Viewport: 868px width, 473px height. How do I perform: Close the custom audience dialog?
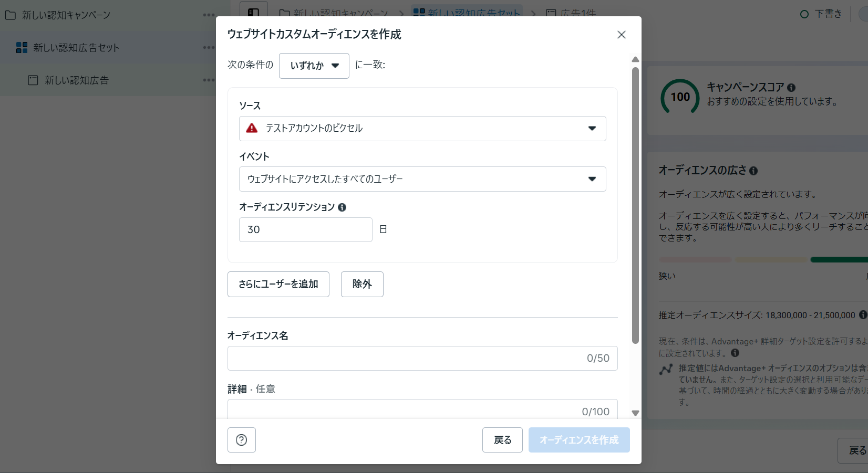[x=621, y=35]
